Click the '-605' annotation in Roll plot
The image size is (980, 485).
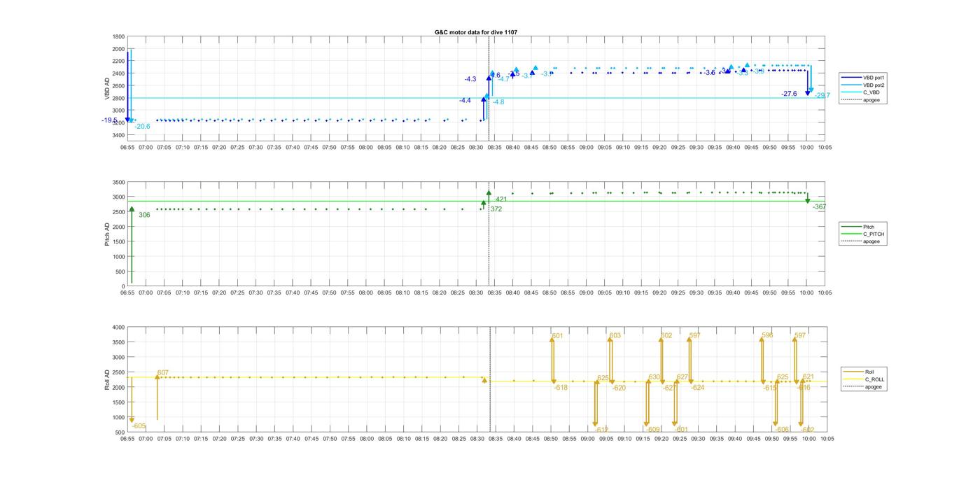[139, 426]
